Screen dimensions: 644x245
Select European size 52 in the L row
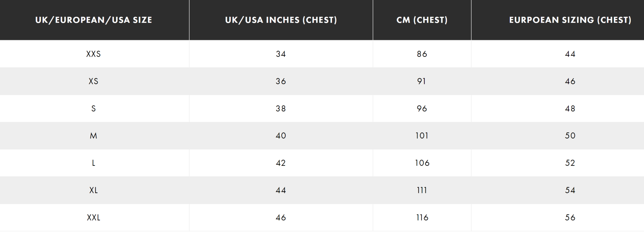tap(570, 163)
